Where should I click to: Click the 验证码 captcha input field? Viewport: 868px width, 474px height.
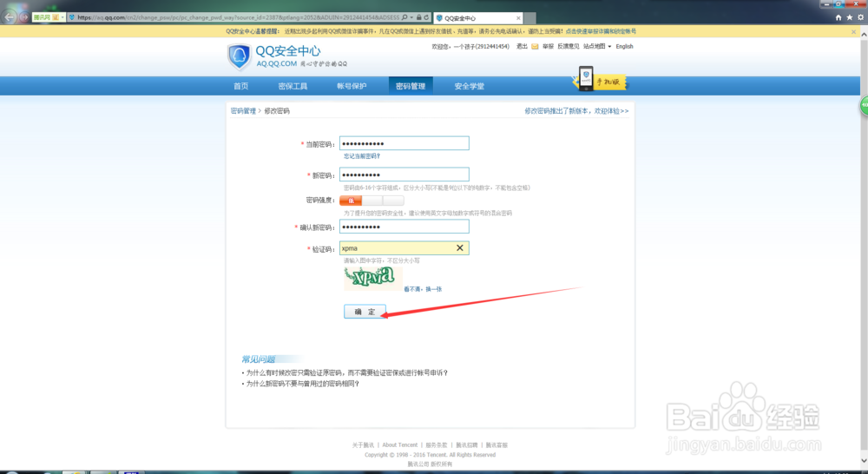pos(404,248)
